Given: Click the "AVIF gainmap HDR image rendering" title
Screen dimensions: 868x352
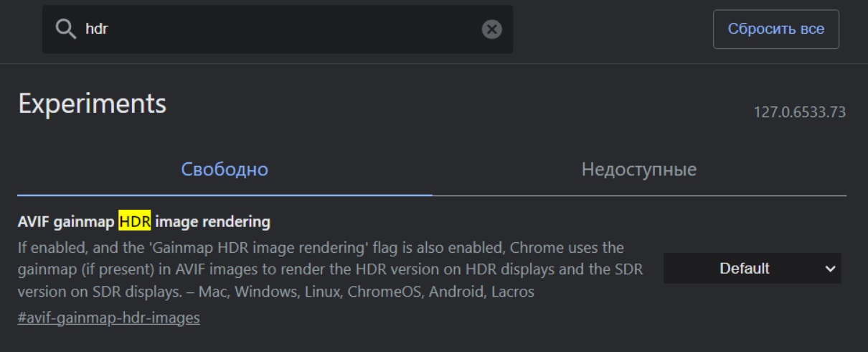Looking at the screenshot, I should [x=143, y=222].
